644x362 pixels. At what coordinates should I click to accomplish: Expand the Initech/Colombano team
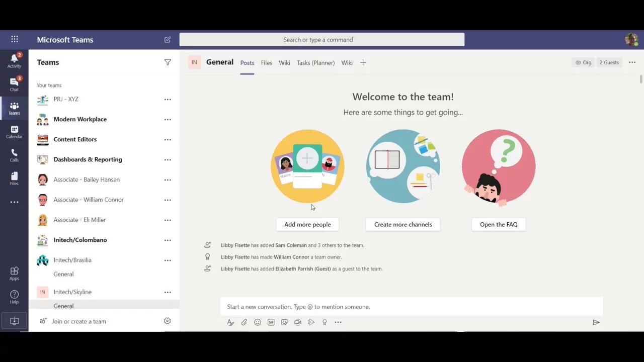pos(80,240)
